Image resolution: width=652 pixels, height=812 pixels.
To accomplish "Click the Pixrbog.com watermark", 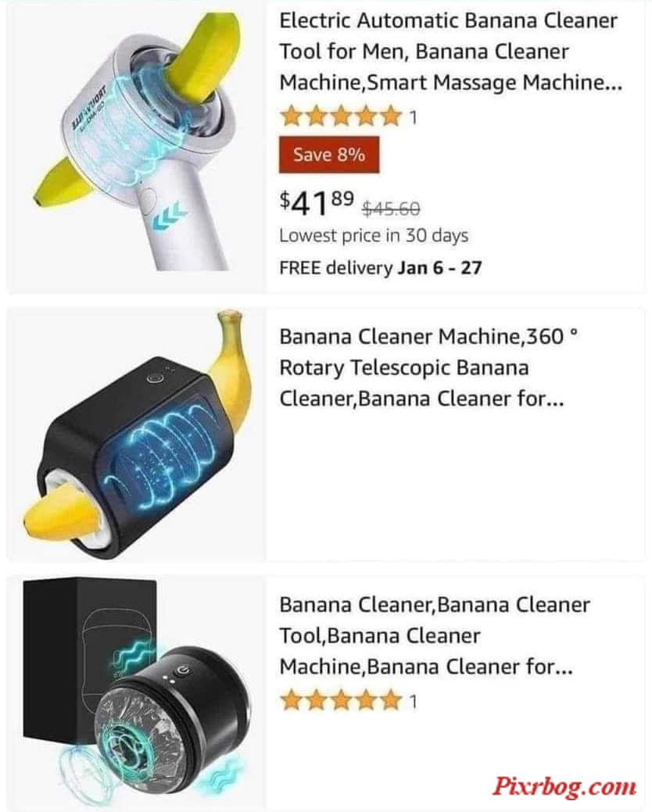I will 564,786.
